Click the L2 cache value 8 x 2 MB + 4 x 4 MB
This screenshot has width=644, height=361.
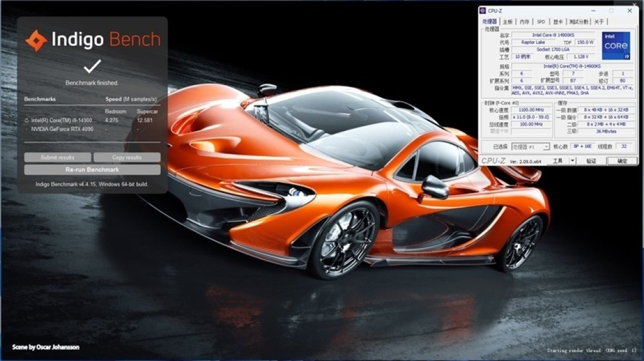pyautogui.click(x=606, y=124)
